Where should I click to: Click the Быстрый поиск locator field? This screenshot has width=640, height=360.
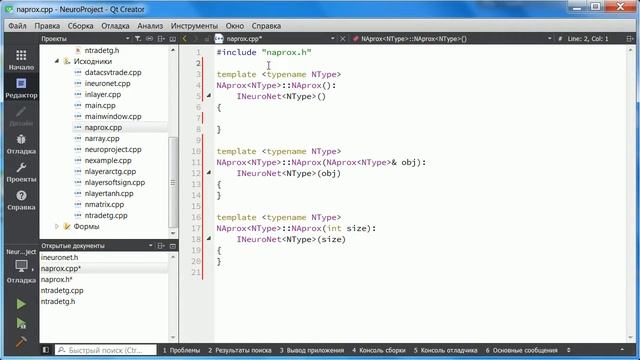[x=106, y=350]
